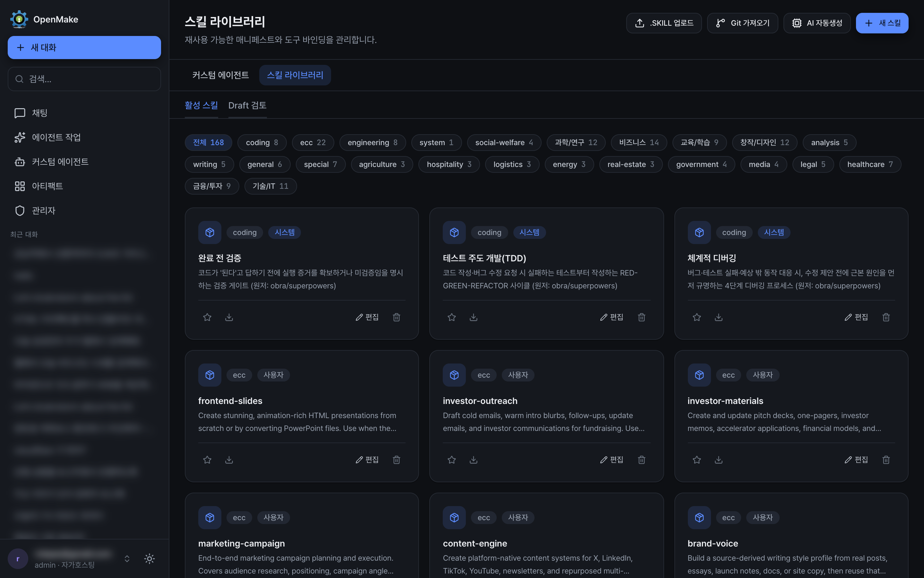Click the OpenMake logo icon
Screen dimensions: 924x578
click(x=19, y=19)
